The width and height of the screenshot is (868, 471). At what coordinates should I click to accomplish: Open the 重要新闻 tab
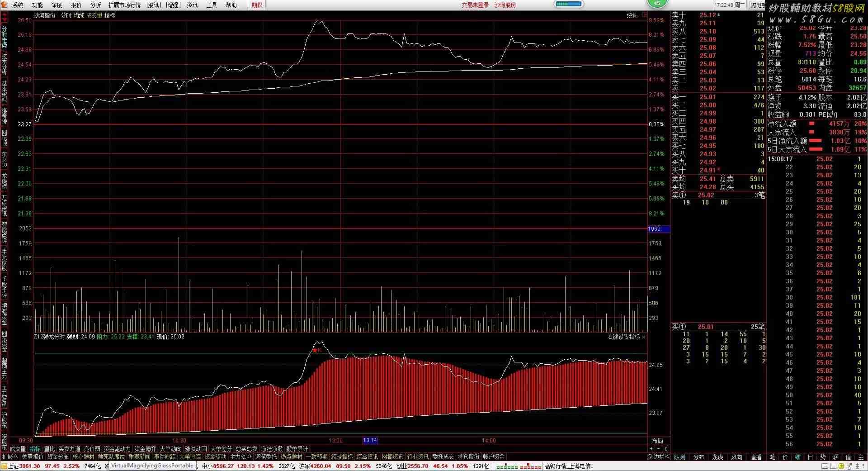point(139,457)
